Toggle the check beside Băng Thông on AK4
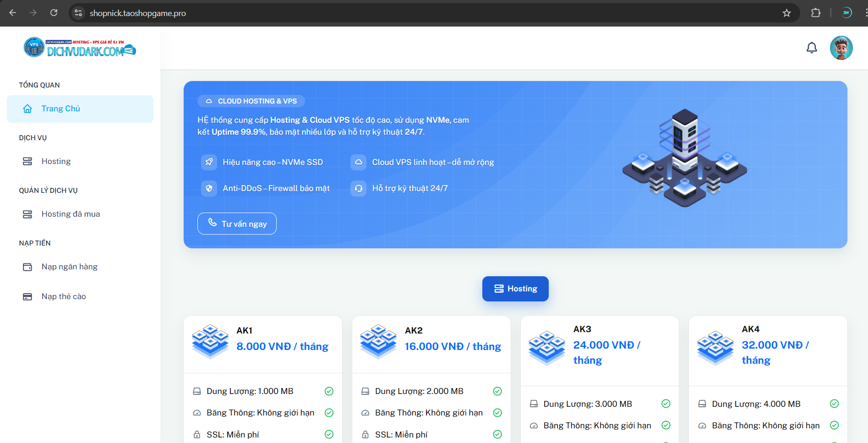Screen dimensions: 868x443 (835, 425)
